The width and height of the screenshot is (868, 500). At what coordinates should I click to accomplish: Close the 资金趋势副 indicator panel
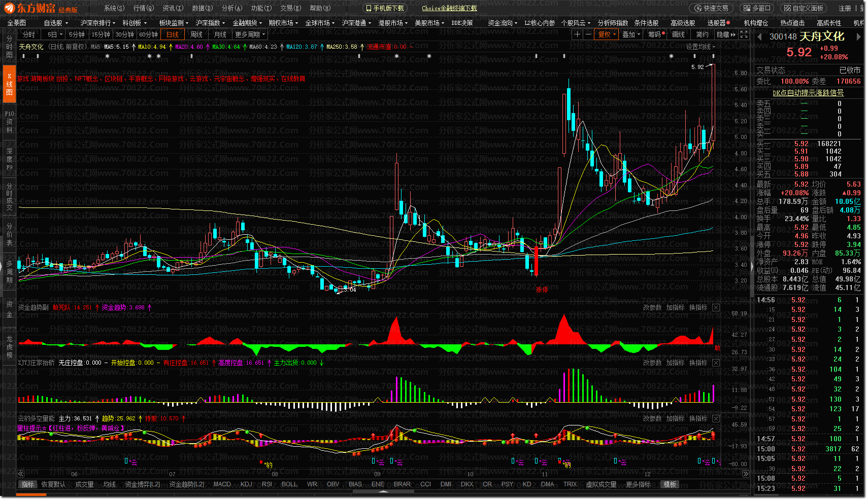(x=716, y=307)
